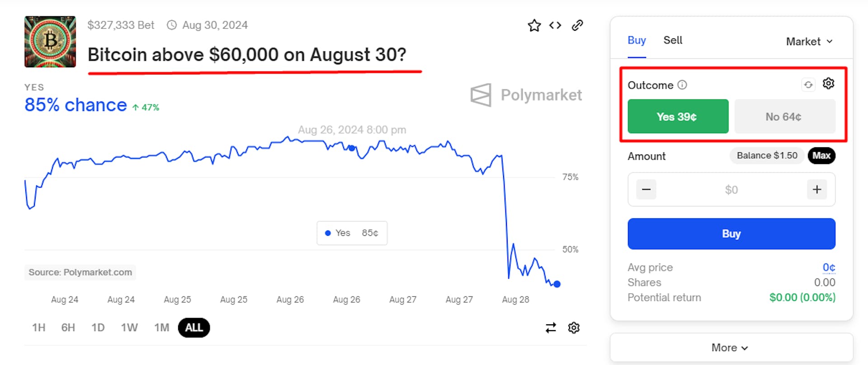Switch chart timeframe to 1W
Image resolution: width=868 pixels, height=365 pixels.
(129, 328)
